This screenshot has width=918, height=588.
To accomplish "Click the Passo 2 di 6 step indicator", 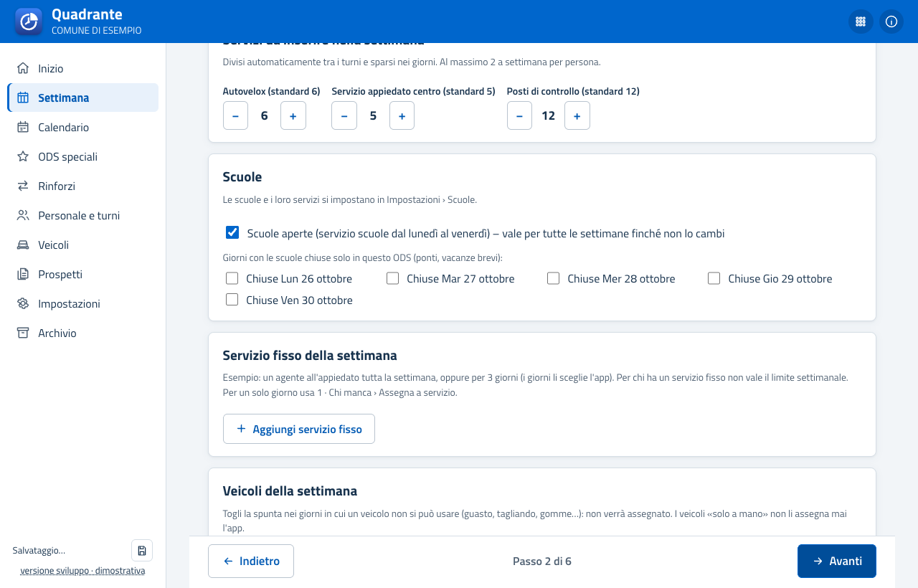I will pos(542,561).
